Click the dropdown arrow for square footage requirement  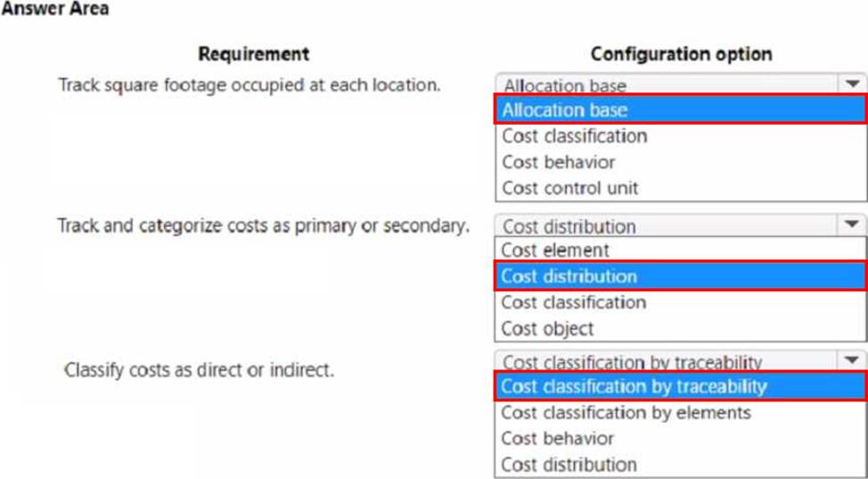click(852, 84)
